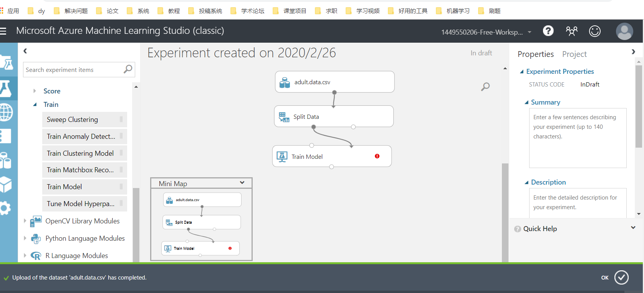Open the 应用 apps shortcut
This screenshot has width=644, height=293.
[10, 11]
